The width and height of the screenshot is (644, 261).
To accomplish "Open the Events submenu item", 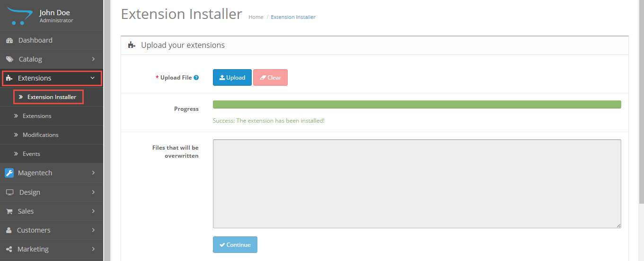I will point(31,154).
